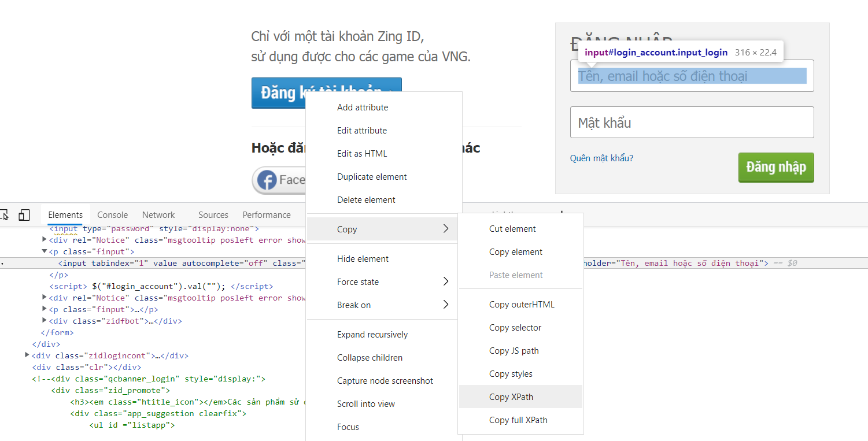Select Copy XPath option

520,397
